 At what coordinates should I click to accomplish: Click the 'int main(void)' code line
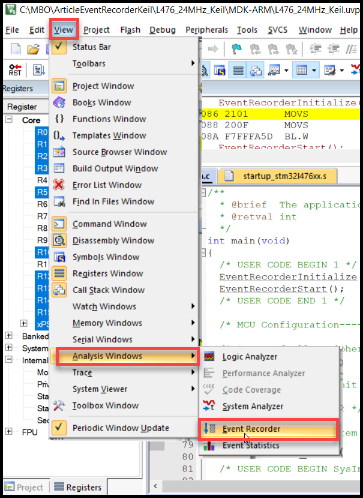click(248, 241)
